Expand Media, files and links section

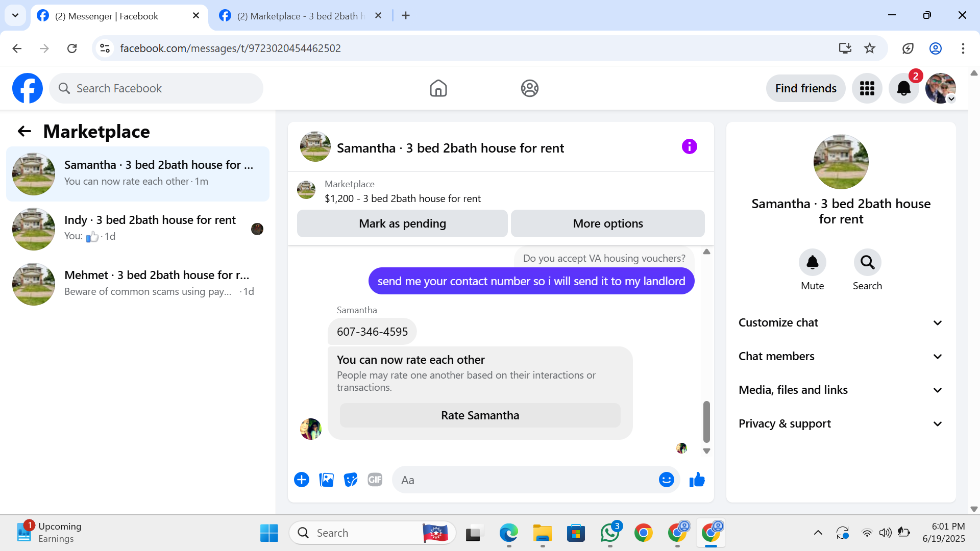pos(841,390)
